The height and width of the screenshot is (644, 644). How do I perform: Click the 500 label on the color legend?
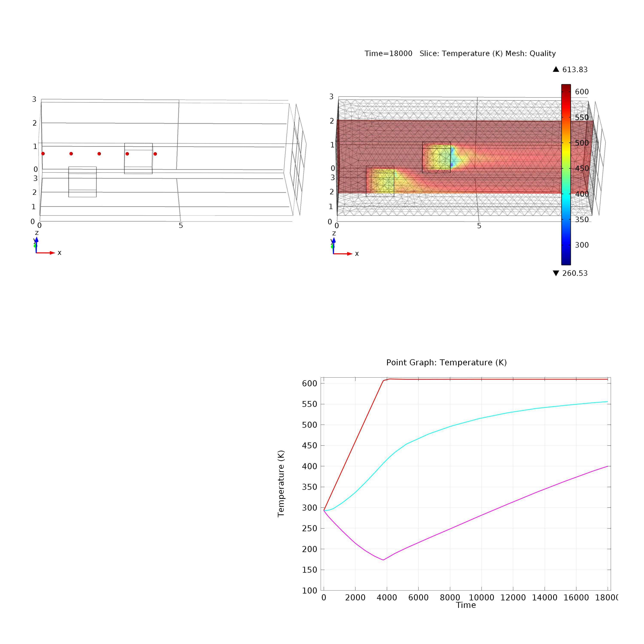point(582,143)
